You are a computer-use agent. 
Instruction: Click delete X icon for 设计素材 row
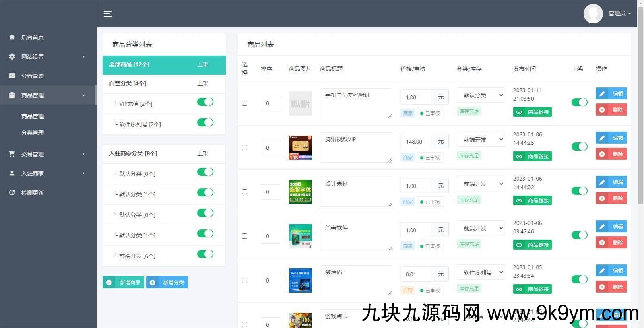[x=602, y=198]
